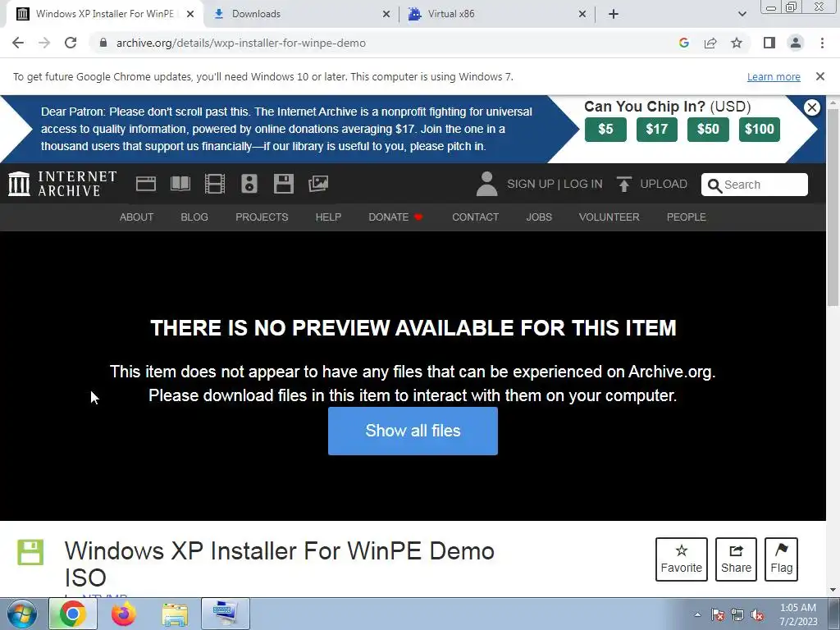Screen dimensions: 840x630
Task: Toggle the browser side panel icon
Action: (769, 43)
